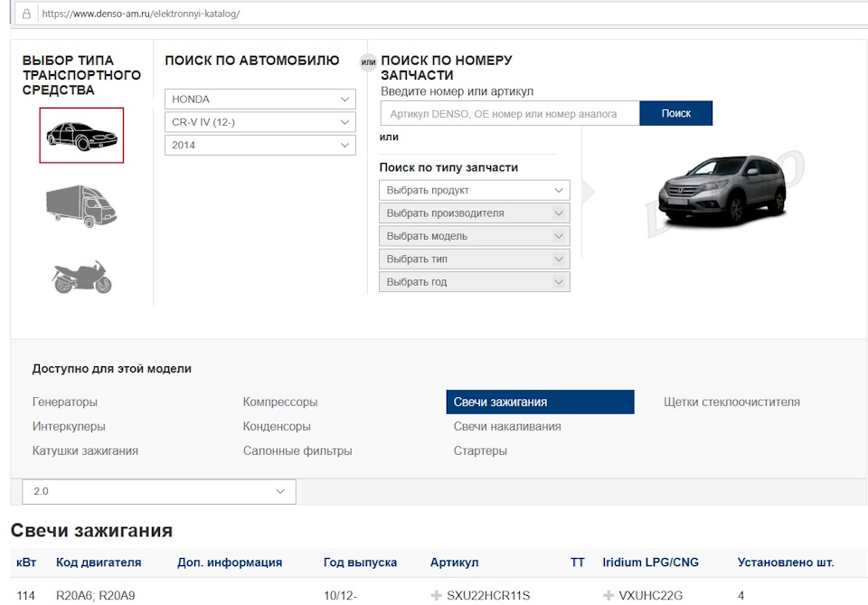Click the 'Iridium LPG/CNG' column header
This screenshot has height=605, width=868.
(x=650, y=562)
